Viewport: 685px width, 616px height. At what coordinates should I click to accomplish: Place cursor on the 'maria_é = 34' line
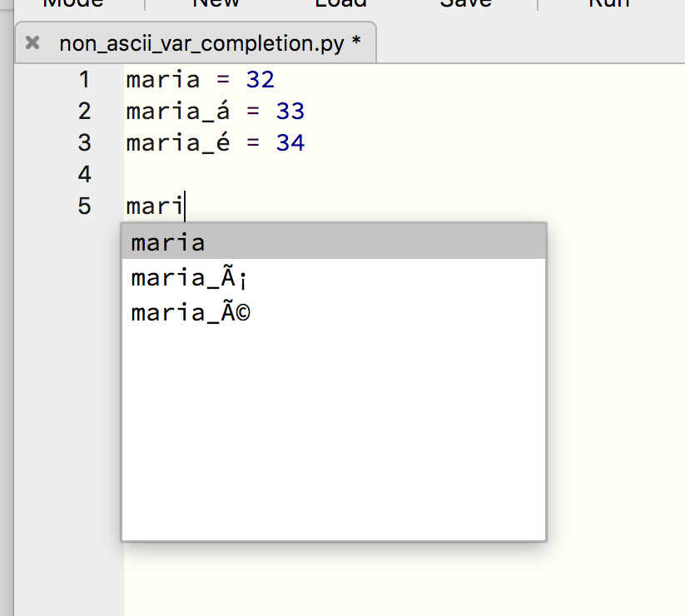pos(212,142)
